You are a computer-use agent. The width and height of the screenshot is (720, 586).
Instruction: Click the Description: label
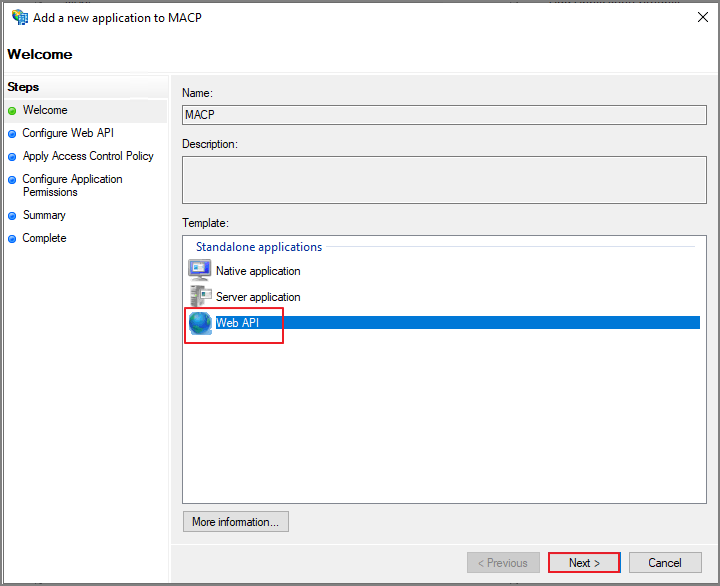(x=210, y=144)
